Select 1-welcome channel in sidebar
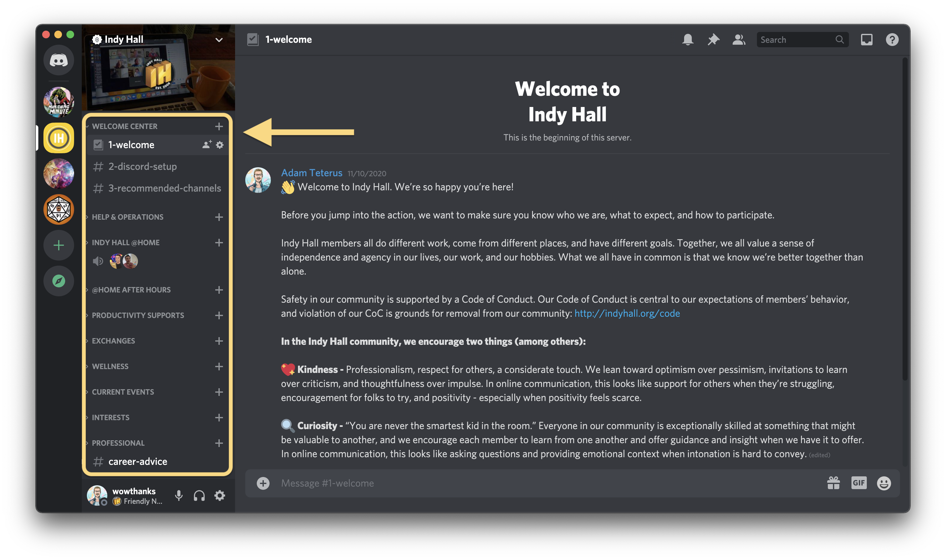This screenshot has height=560, width=946. tap(131, 145)
